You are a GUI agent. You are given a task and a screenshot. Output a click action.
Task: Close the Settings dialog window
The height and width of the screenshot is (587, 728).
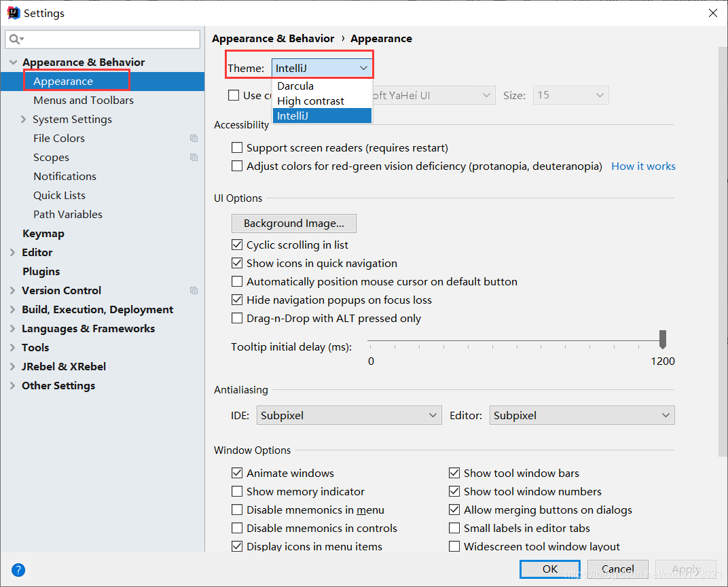713,13
